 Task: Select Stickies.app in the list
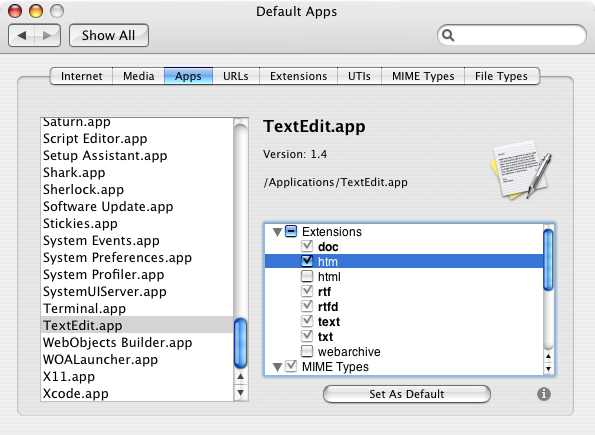(x=137, y=224)
